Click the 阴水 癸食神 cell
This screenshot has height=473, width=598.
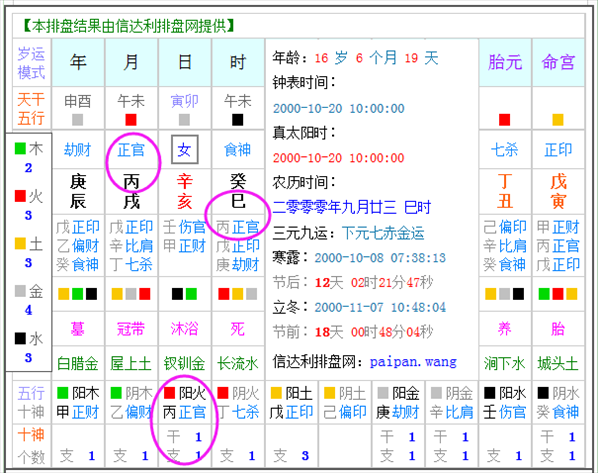click(558, 402)
